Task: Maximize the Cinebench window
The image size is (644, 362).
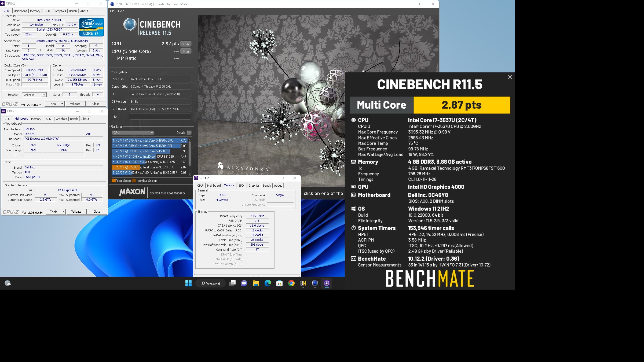Action: 421,4
